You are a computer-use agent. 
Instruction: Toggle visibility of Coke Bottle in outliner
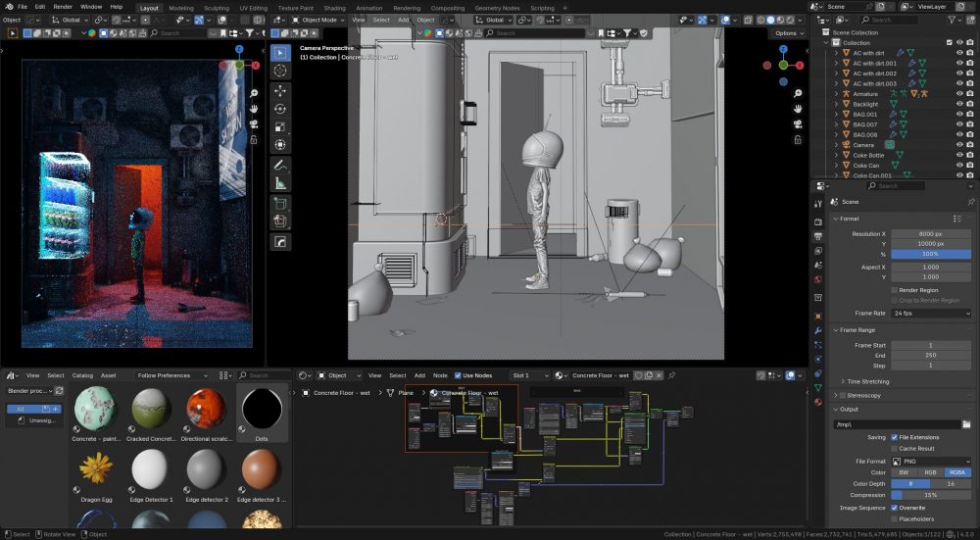pyautogui.click(x=959, y=155)
